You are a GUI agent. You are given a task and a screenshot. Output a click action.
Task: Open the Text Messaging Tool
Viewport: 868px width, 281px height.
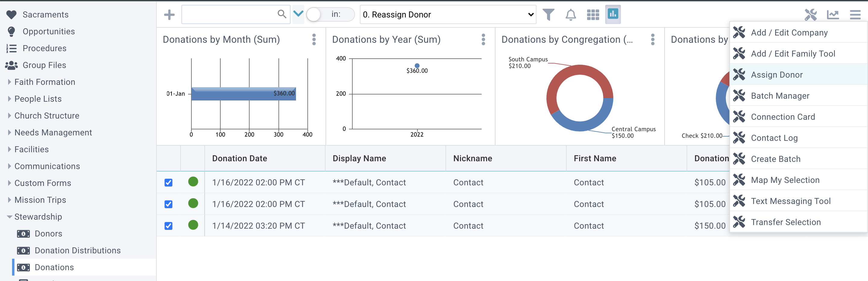[x=791, y=201]
